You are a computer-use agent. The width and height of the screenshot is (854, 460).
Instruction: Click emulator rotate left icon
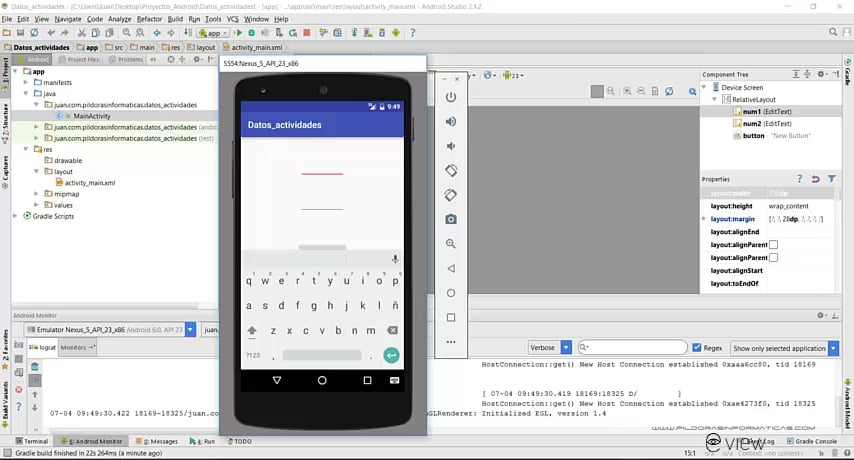[x=450, y=170]
